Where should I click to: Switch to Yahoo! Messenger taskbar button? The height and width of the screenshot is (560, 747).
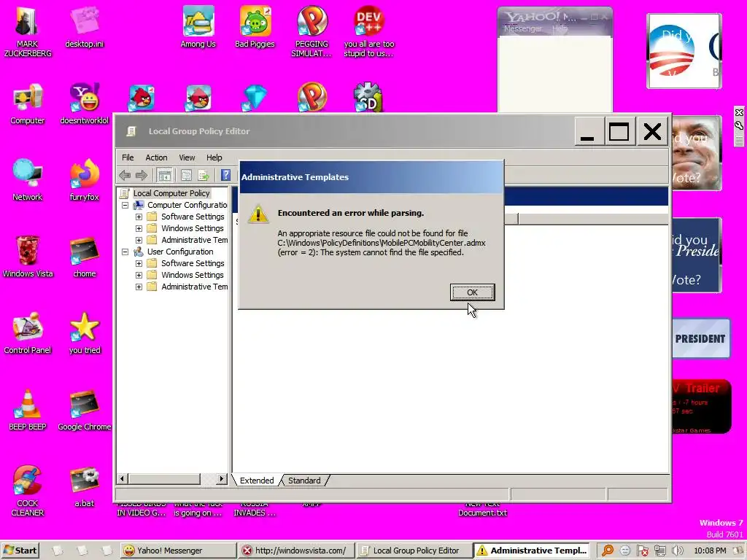coord(178,551)
